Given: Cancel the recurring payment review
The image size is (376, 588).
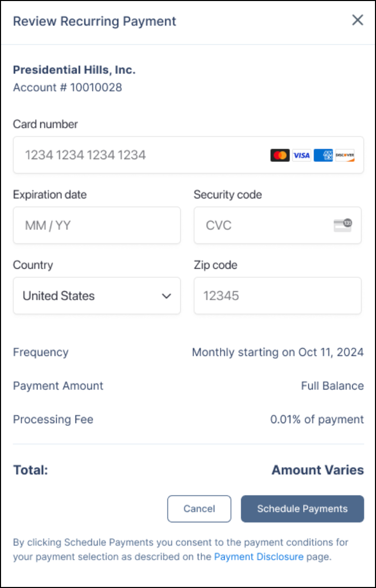Looking at the screenshot, I should [199, 509].
